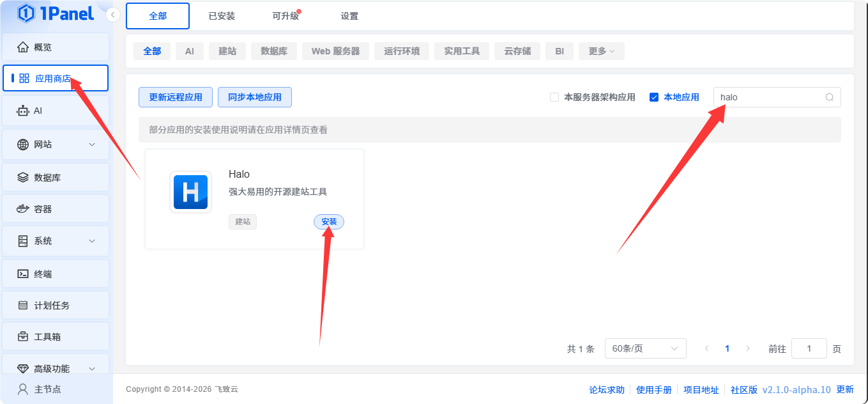Screen dimensions: 868x404
Task: Collapse the sidebar with the arrow button
Action: [x=113, y=15]
